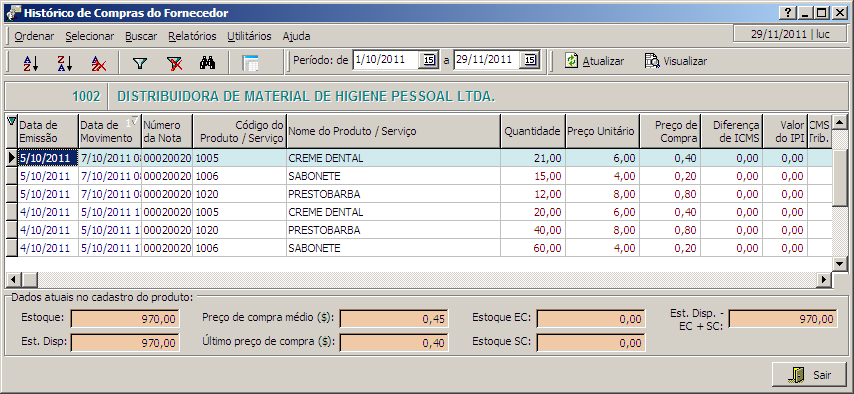The image size is (854, 394).
Task: Select PRESTOBARBA with quantity 12,00
Action: (393, 194)
